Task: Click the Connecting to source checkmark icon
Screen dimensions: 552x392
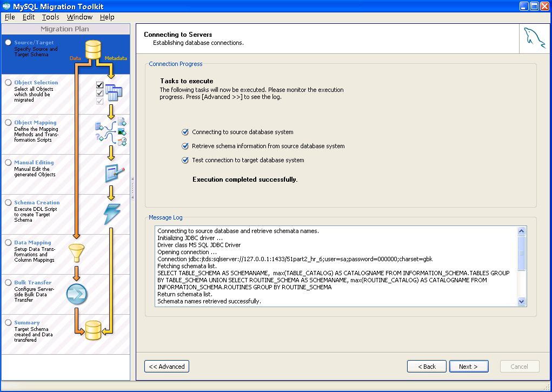Action: click(185, 132)
